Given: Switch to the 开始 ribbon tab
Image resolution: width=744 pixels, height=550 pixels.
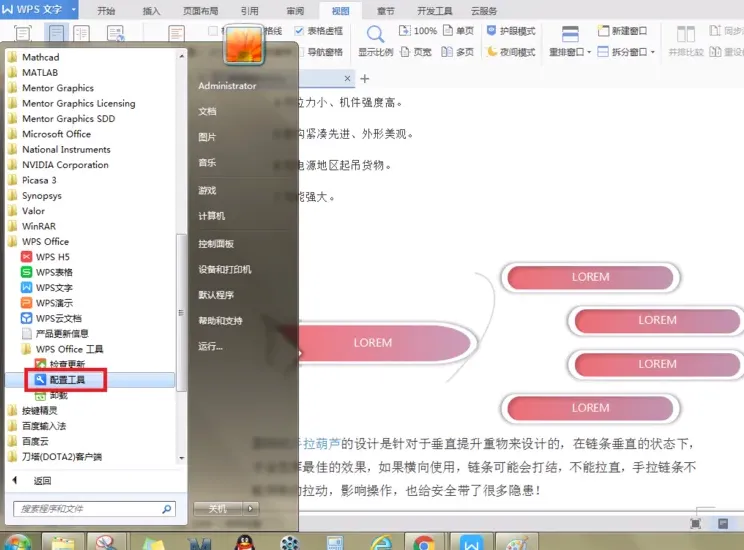Looking at the screenshot, I should (106, 10).
